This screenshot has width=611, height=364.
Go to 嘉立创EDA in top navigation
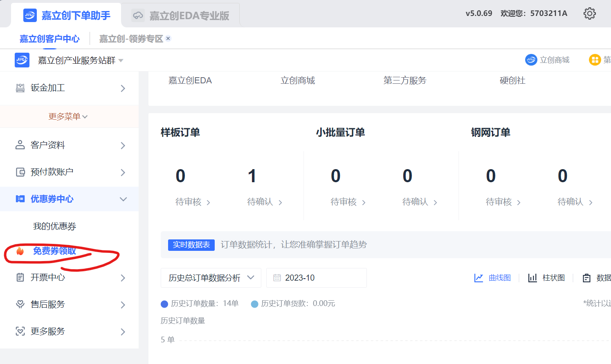(190, 80)
